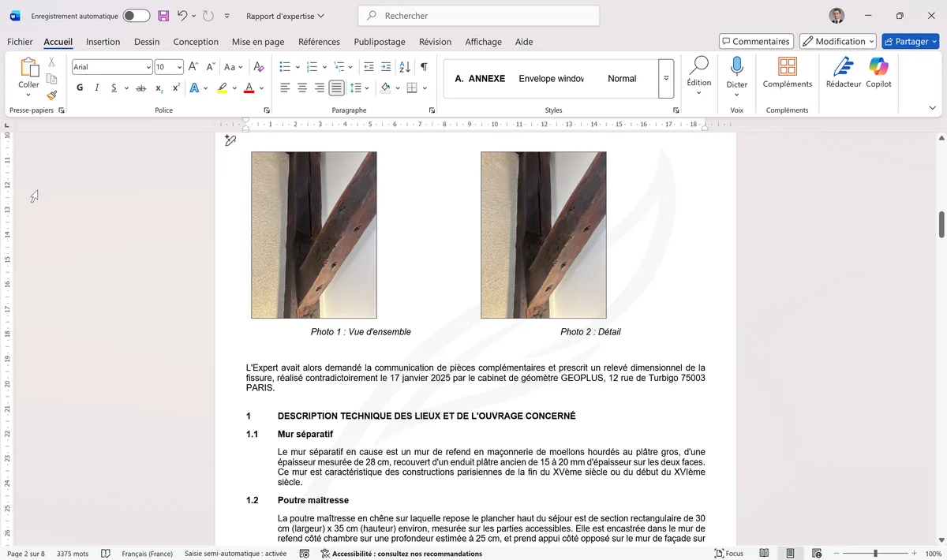Click the numbered list icon
Image resolution: width=947 pixels, height=560 pixels.
[x=311, y=67]
